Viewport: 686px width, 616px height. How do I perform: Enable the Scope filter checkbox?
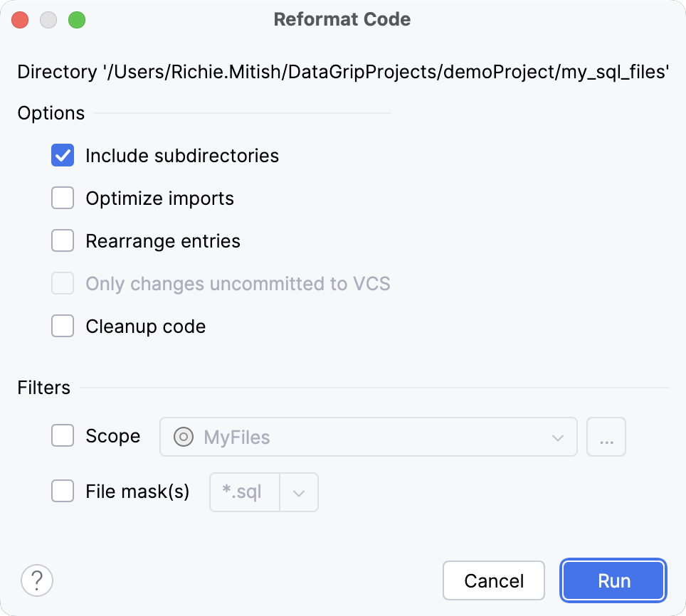coord(63,436)
